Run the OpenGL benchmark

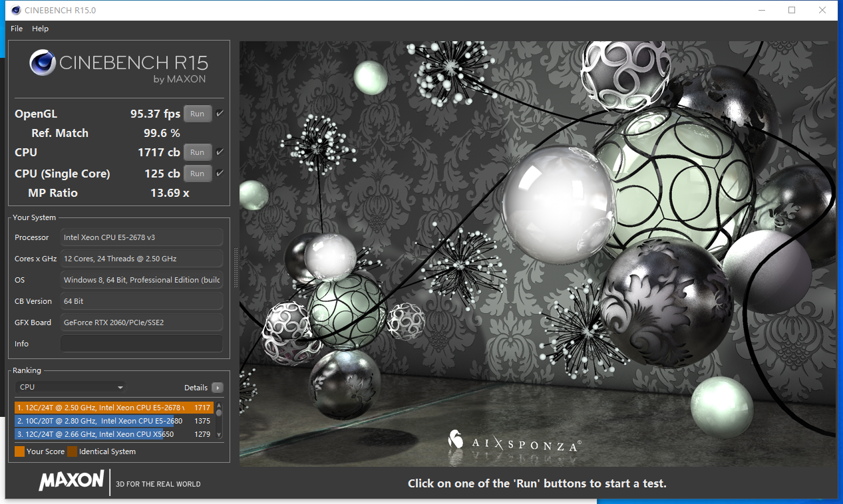click(197, 114)
